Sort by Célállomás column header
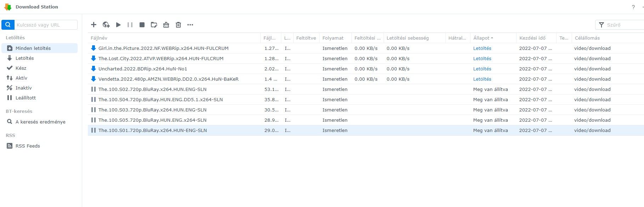The width and height of the screenshot is (644, 207). (x=608, y=38)
